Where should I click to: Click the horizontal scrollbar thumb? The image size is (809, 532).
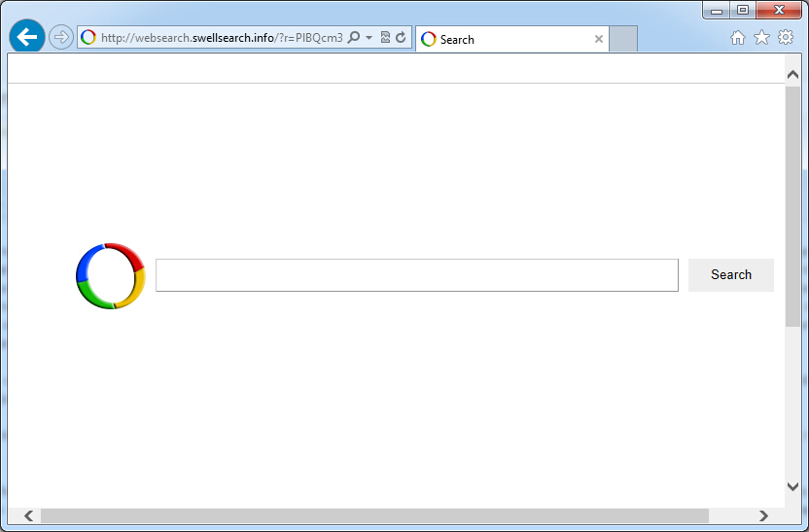click(x=374, y=515)
